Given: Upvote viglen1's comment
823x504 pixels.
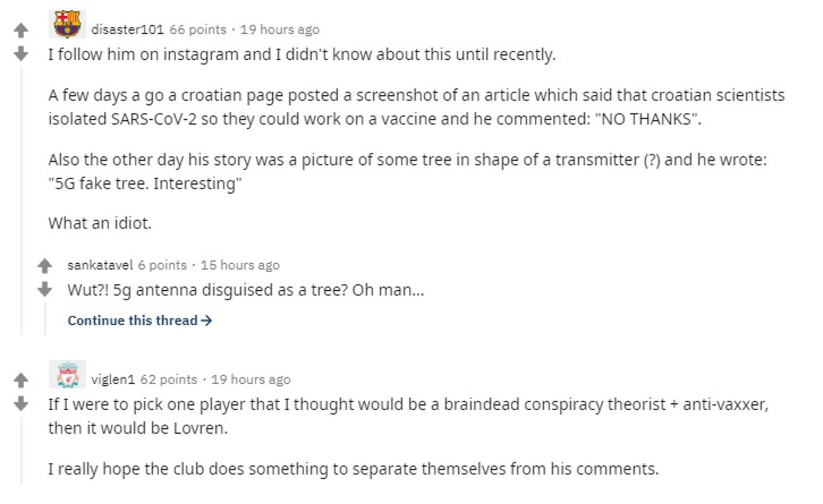Looking at the screenshot, I should 21,380.
